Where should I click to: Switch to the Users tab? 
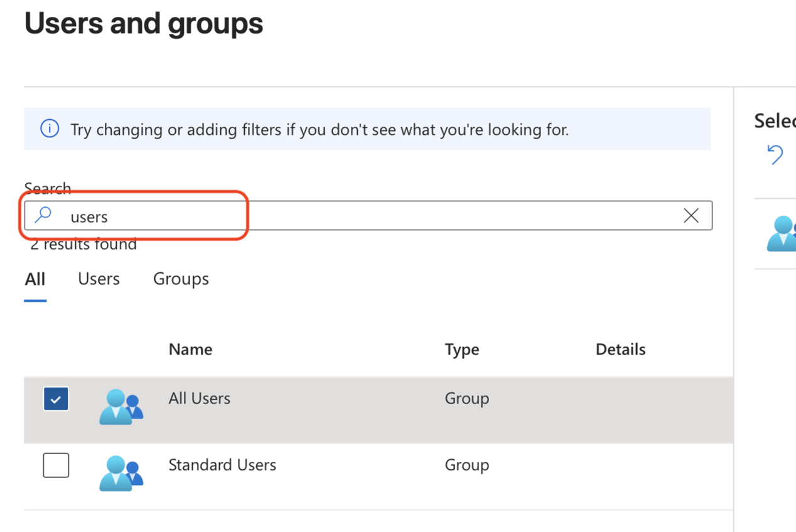(99, 279)
